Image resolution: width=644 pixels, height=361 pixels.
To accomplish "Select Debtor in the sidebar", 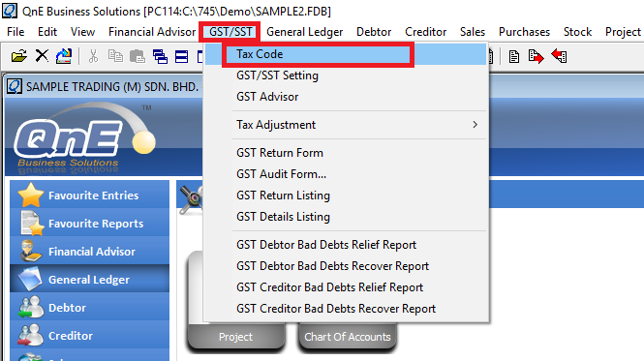I will [89, 307].
